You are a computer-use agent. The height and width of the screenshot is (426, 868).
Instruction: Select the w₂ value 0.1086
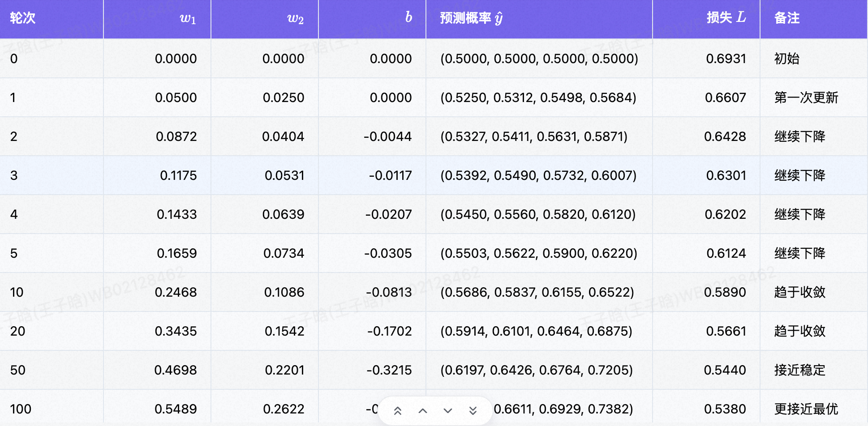pos(284,292)
